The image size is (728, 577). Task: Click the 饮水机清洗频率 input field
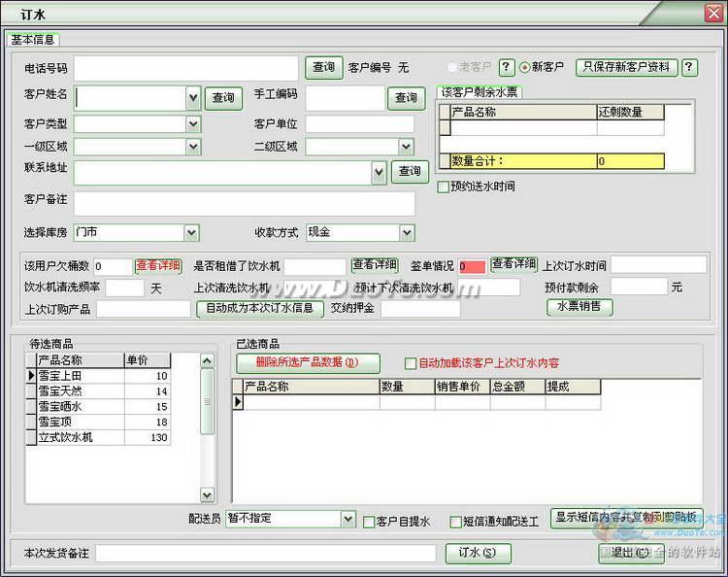coord(124,288)
